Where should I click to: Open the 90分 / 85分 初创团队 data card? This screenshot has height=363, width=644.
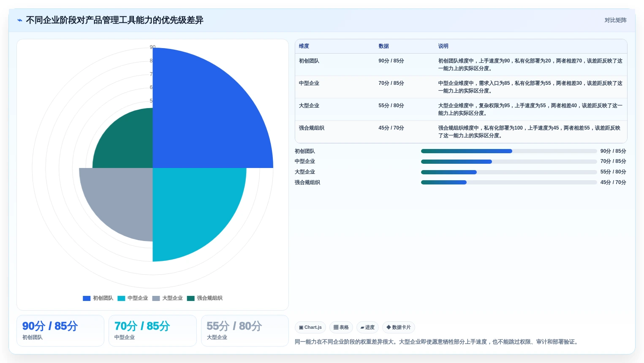click(x=60, y=331)
